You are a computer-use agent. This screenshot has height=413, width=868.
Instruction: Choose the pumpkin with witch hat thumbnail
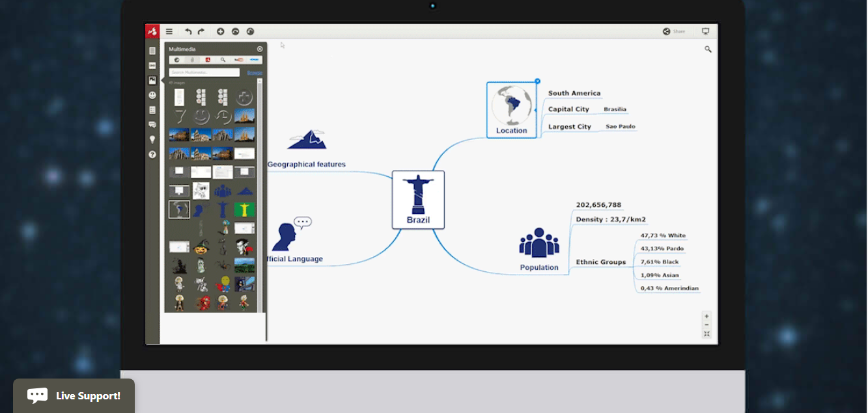(x=201, y=246)
